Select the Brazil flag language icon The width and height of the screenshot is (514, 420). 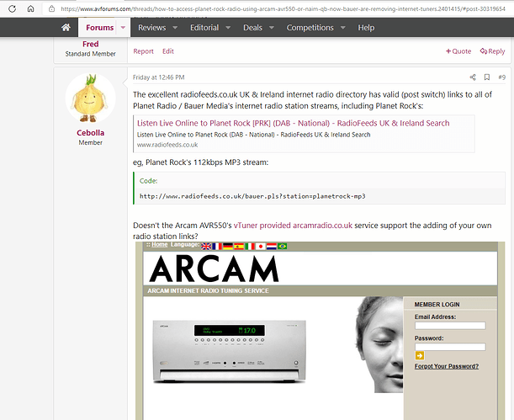283,246
